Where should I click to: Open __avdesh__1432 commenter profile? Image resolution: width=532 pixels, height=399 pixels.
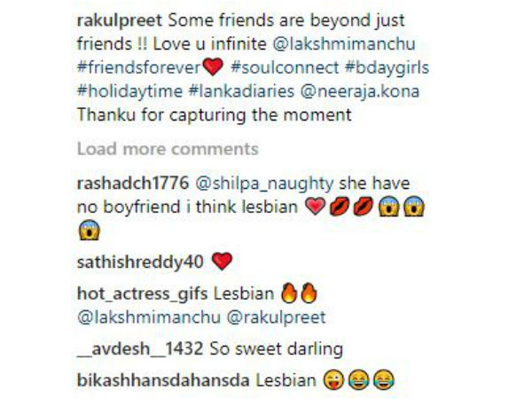click(140, 348)
